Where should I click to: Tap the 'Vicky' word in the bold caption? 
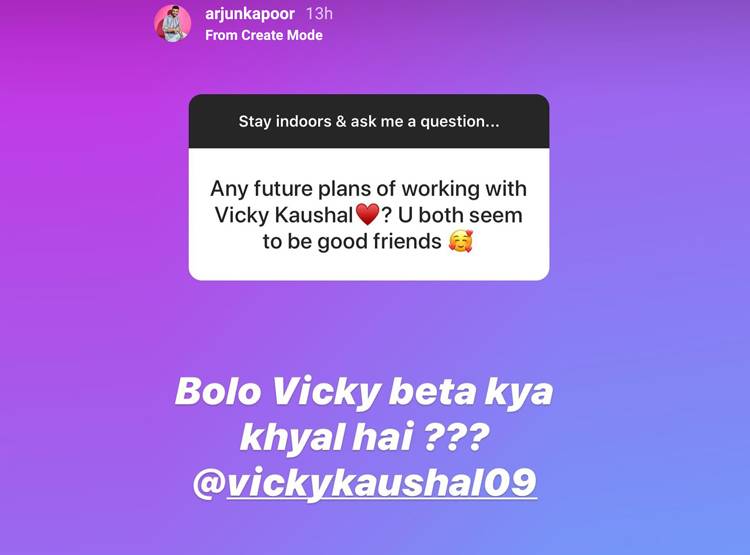pos(326,393)
